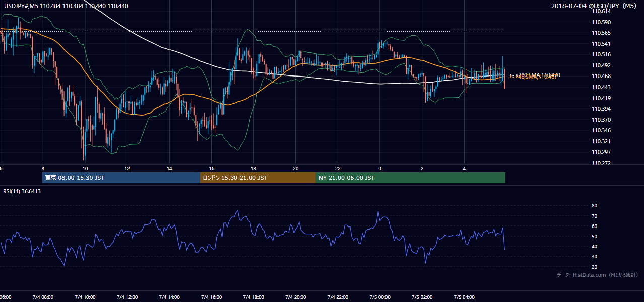Select the NY 21:00-06:00 JST session bar
Screen dimensions: 644x302
pyautogui.click(x=411, y=178)
